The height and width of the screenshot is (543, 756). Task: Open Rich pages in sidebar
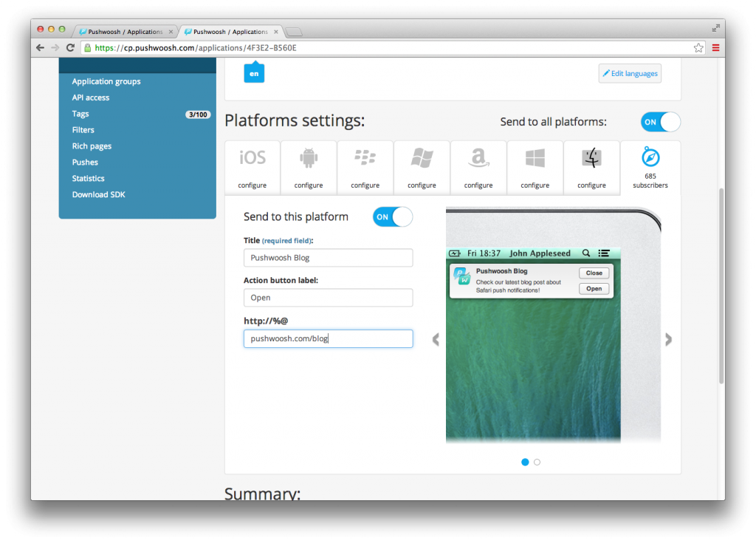pos(92,146)
